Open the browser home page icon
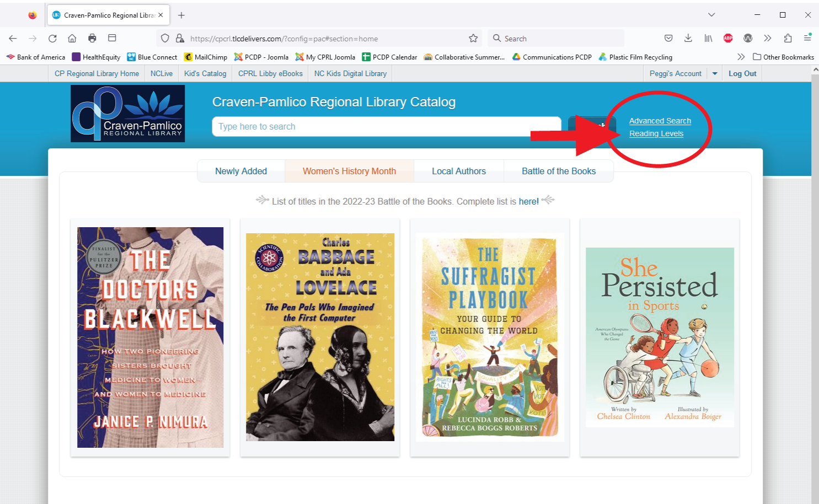Screen dimensions: 819x504 tap(72, 38)
